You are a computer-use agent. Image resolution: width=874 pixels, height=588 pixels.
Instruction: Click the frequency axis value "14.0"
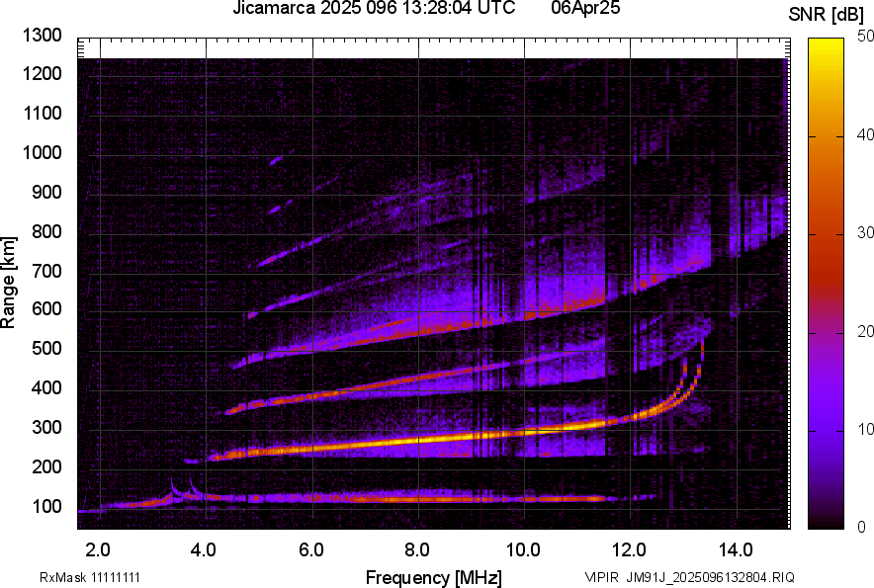tap(736, 550)
